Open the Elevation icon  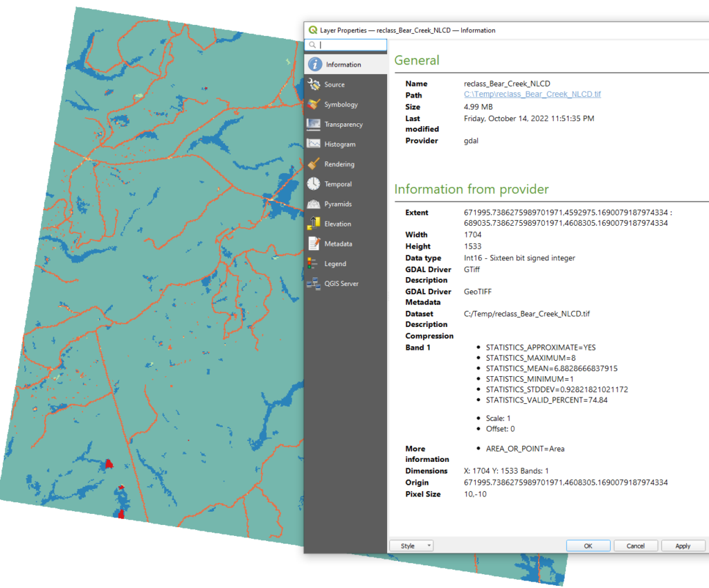point(314,224)
